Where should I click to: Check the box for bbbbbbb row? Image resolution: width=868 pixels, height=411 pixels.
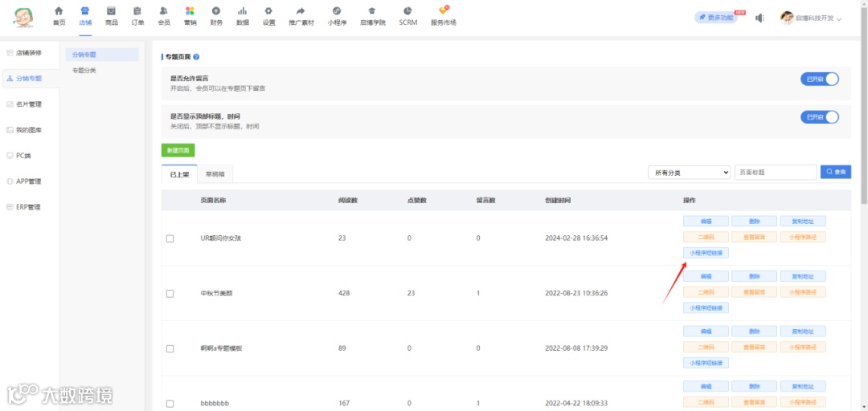(170, 404)
